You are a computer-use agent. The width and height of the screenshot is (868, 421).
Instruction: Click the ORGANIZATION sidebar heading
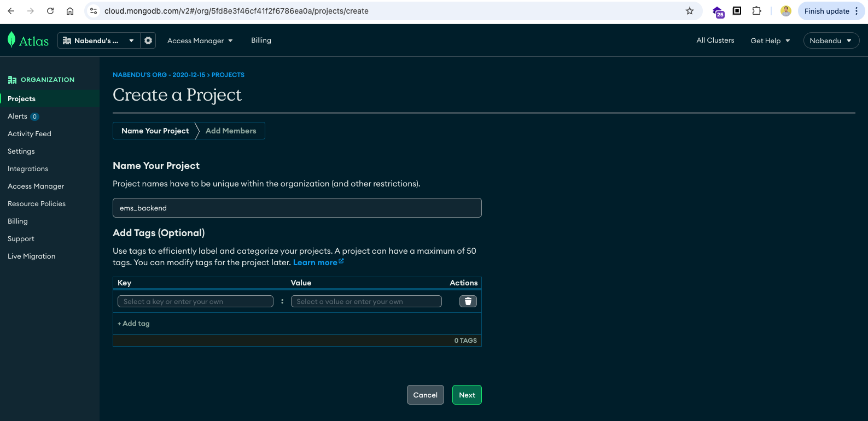click(x=48, y=80)
